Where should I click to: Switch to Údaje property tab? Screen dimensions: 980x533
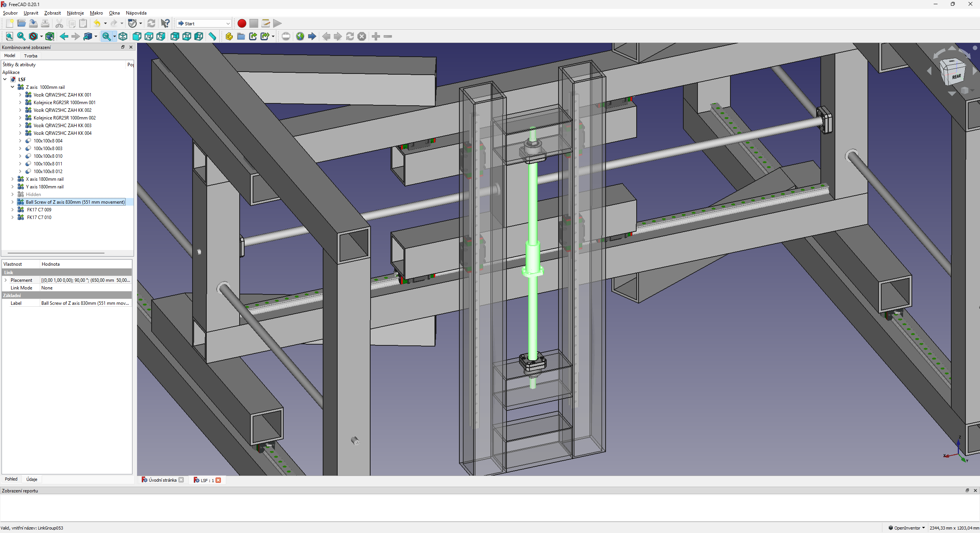[x=32, y=479]
